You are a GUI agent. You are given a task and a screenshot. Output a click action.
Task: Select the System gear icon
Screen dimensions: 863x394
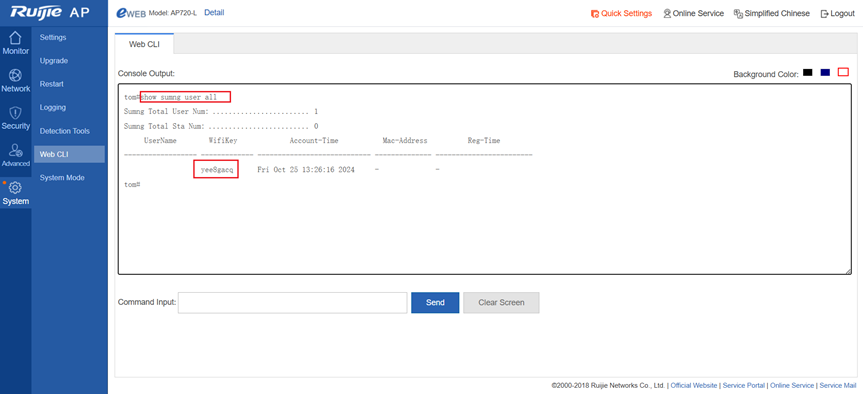coord(15,193)
